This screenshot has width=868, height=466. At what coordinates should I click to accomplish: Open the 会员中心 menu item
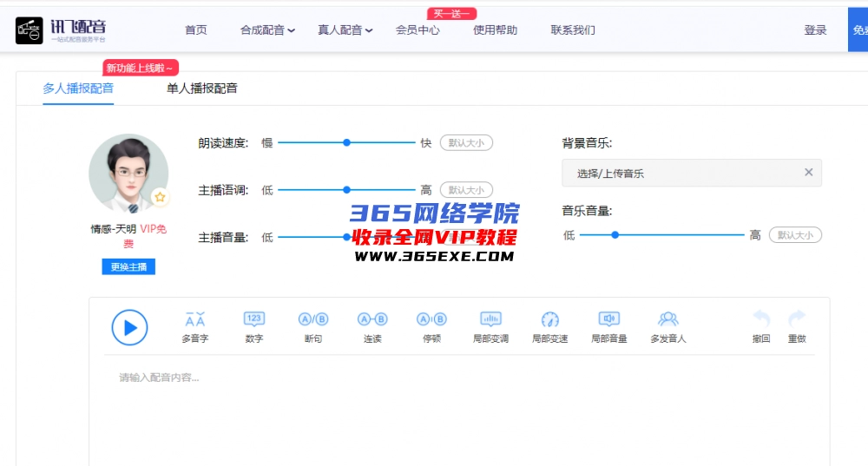(x=418, y=30)
